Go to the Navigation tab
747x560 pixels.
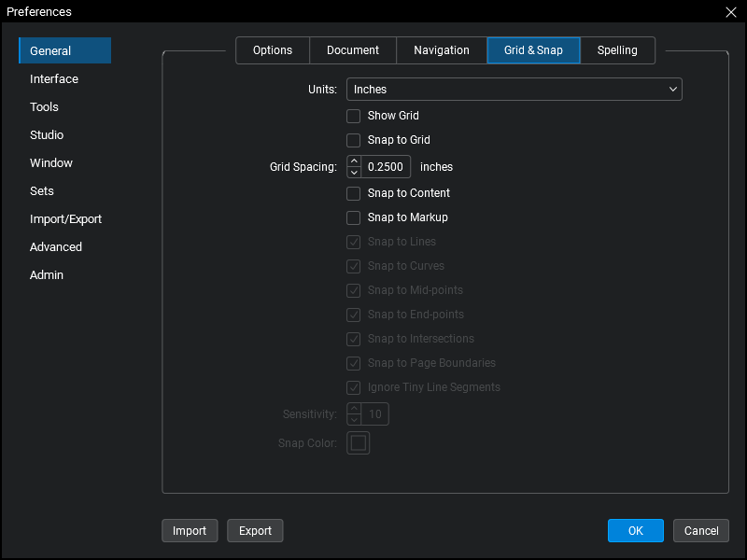pyautogui.click(x=442, y=50)
